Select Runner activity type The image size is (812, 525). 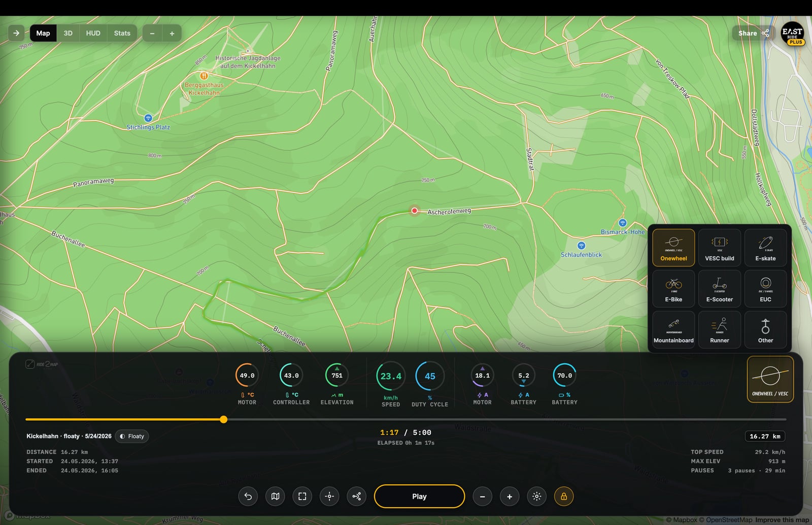[x=720, y=330]
